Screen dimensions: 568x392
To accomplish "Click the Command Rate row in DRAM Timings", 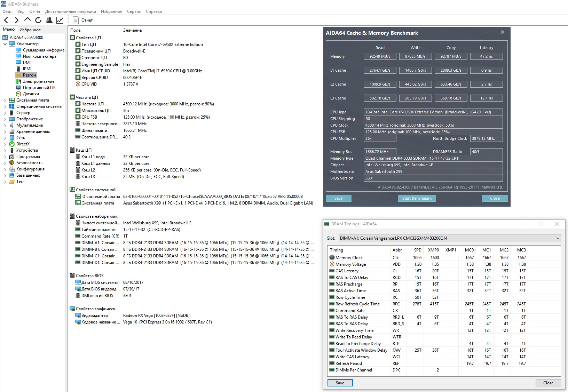I will click(445, 311).
